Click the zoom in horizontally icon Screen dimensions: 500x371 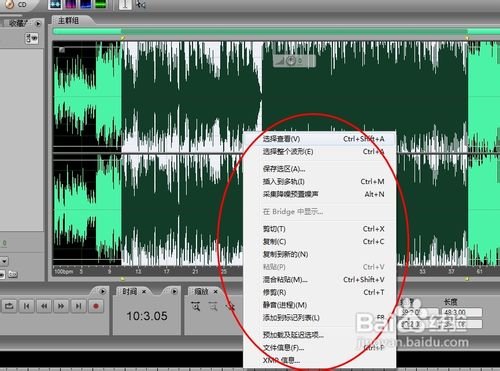(196, 306)
